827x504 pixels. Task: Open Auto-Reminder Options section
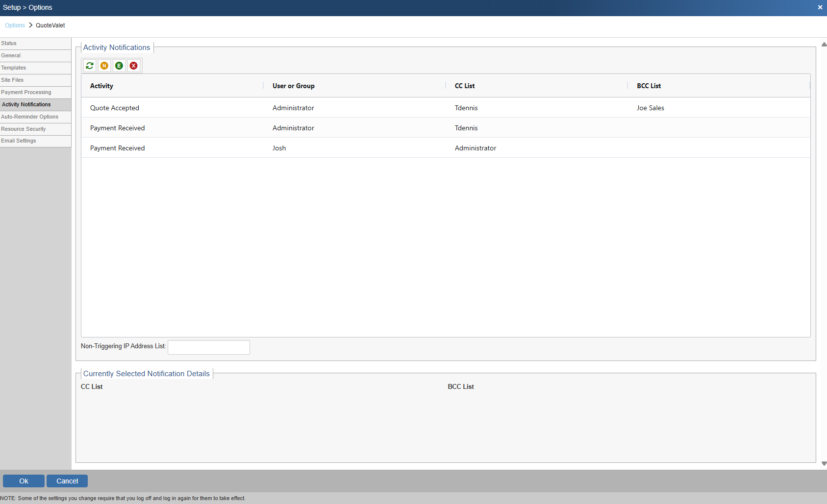coord(35,117)
